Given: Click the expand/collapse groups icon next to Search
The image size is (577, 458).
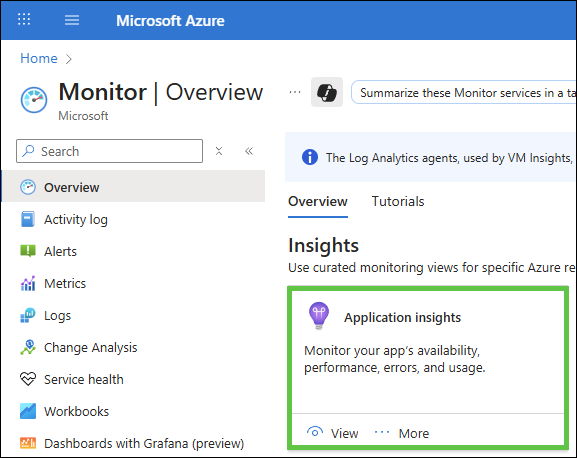Looking at the screenshot, I should tap(219, 151).
